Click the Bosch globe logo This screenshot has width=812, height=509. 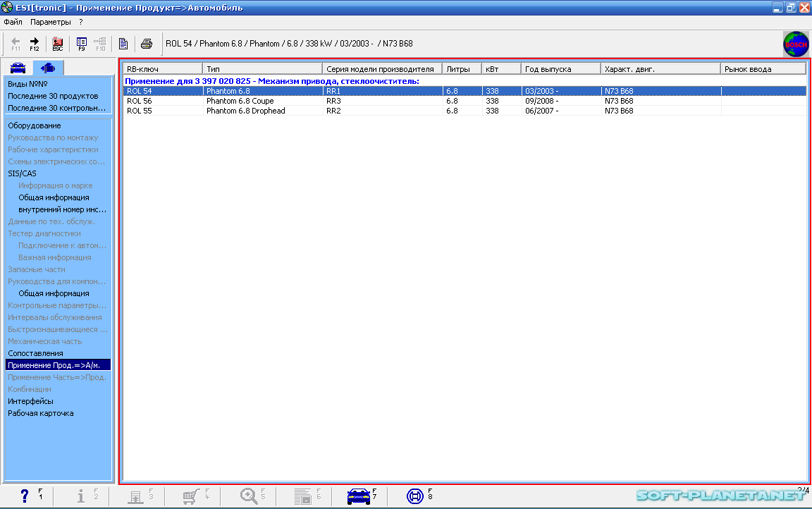(796, 44)
